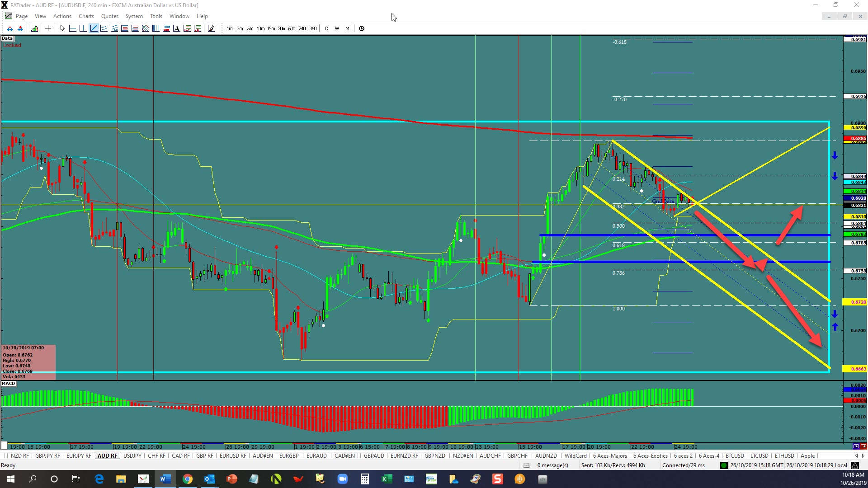Select the shaded range rectangle tool
This screenshot has width=868, height=488.
click(166, 28)
